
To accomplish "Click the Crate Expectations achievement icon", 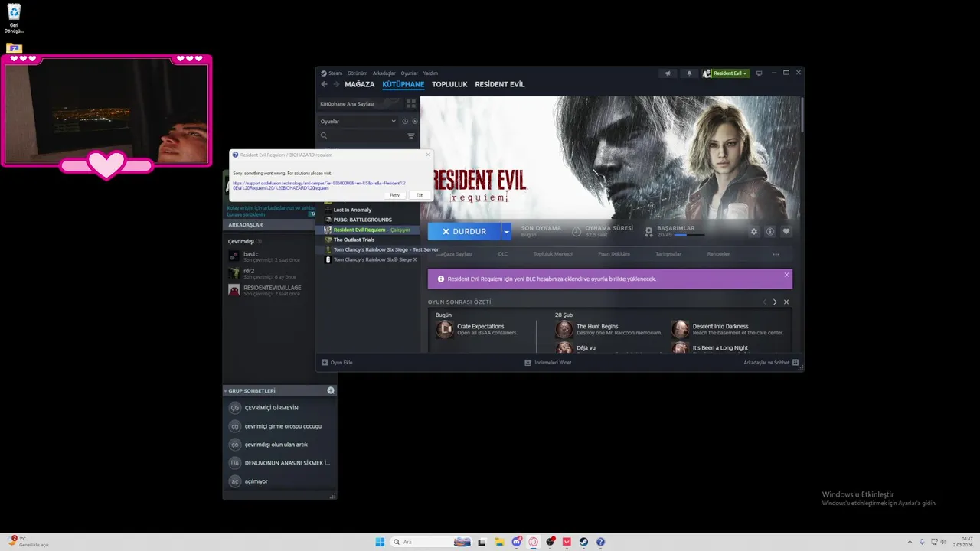I will coord(445,329).
